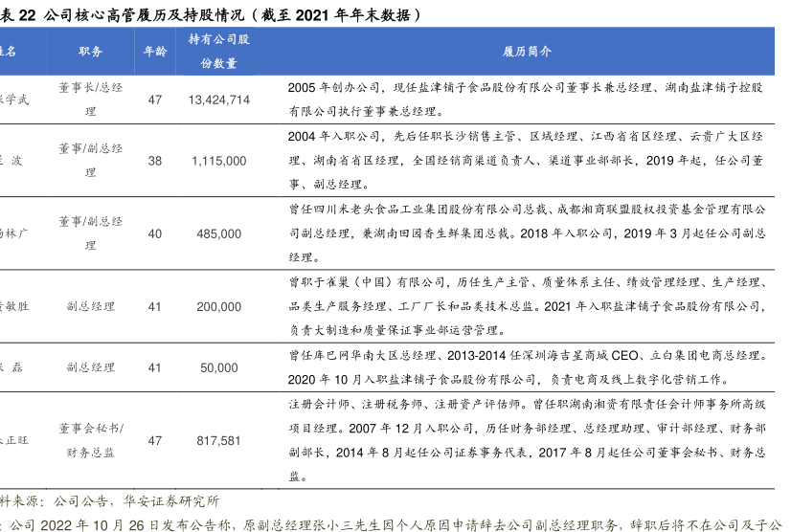Viewport: 791px width, 532px height.
Task: Select the shareholding value 485,000
Action: (219, 233)
